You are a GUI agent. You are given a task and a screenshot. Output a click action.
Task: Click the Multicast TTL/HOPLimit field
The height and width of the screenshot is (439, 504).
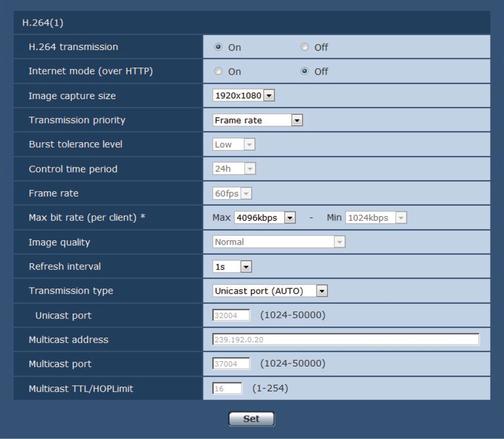(227, 388)
